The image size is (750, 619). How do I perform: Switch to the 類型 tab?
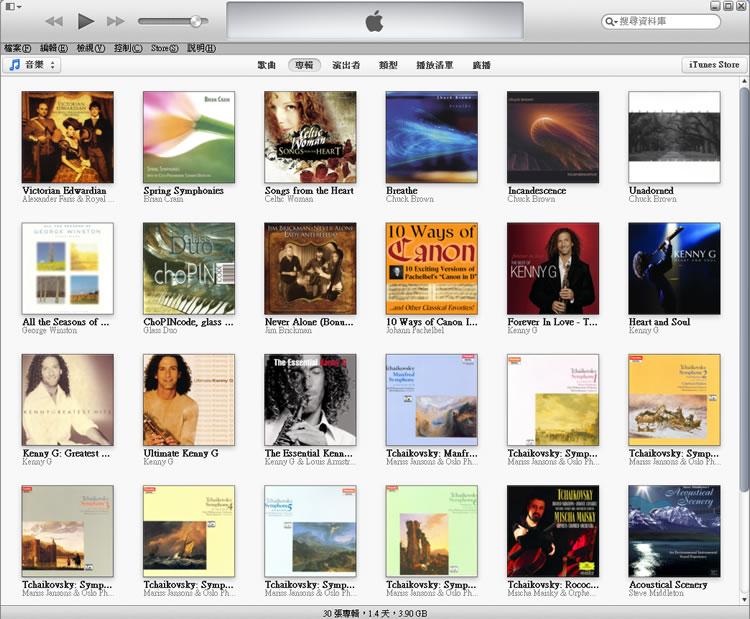(x=388, y=65)
